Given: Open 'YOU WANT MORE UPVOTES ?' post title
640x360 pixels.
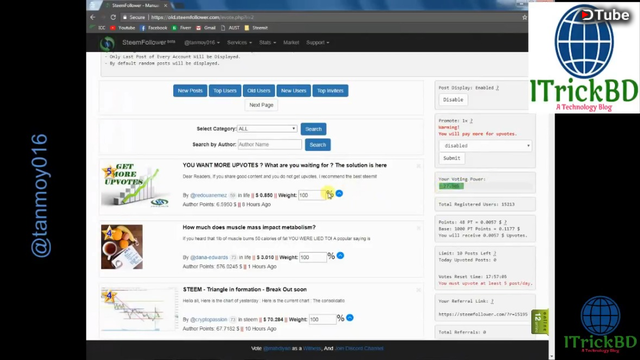Looking at the screenshot, I should (x=284, y=165).
